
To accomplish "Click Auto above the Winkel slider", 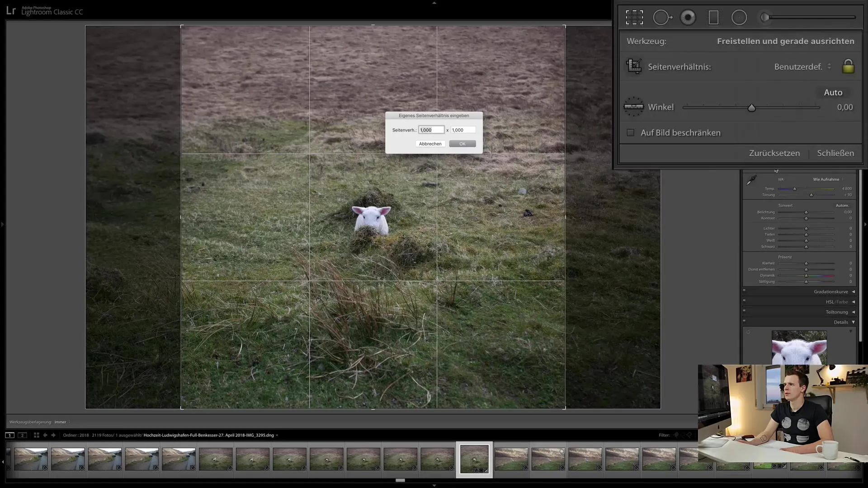I will 833,92.
